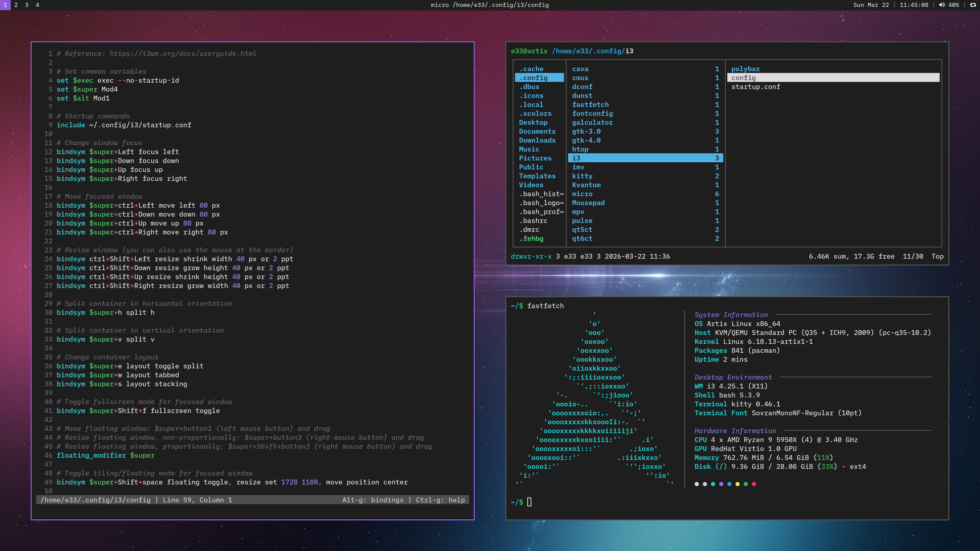
Task: Click the clock time in the top bar
Action: click(x=914, y=5)
